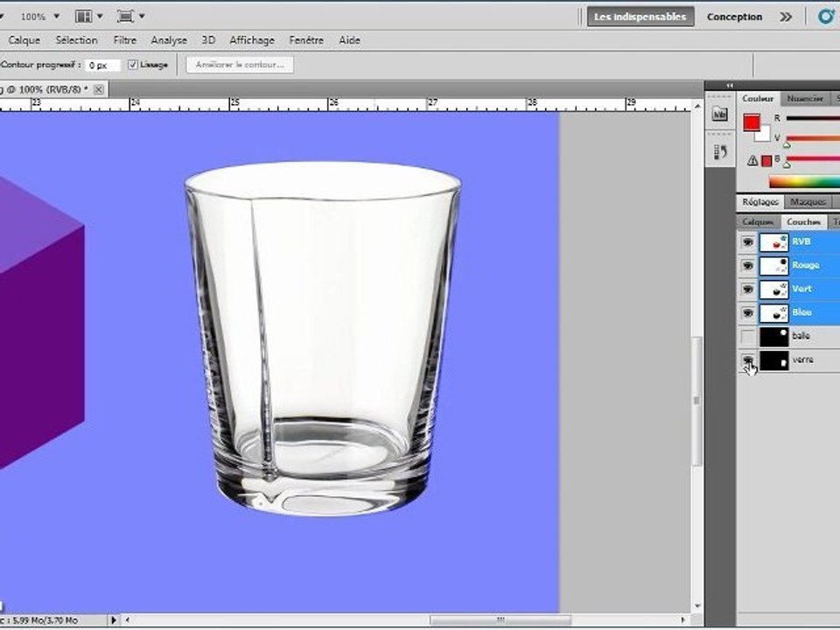The width and height of the screenshot is (840, 630).
Task: Open the History panel icon
Action: 719,152
